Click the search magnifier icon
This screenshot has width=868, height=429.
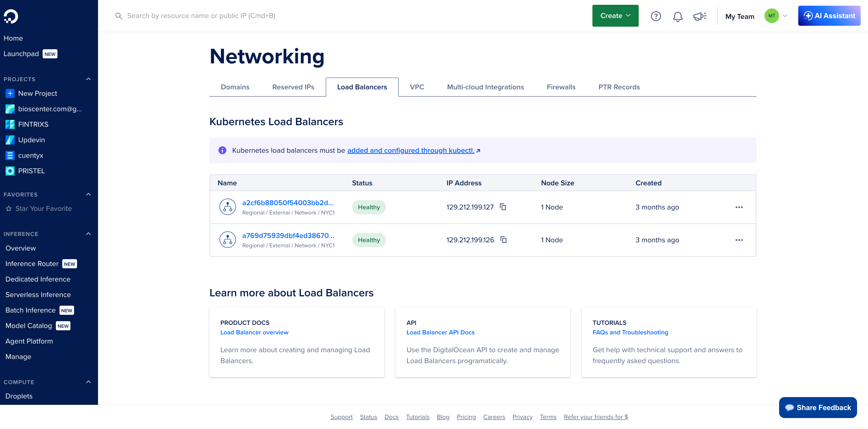[119, 16]
